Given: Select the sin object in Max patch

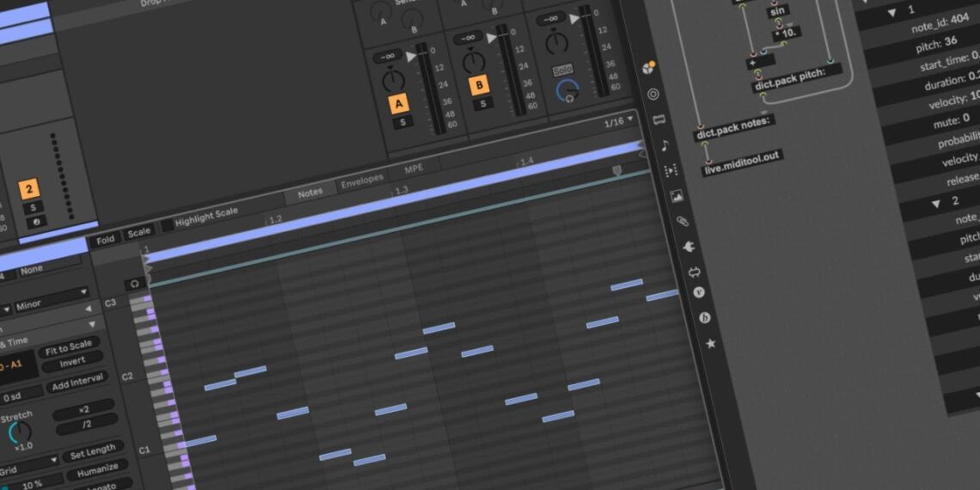Looking at the screenshot, I should click(778, 10).
